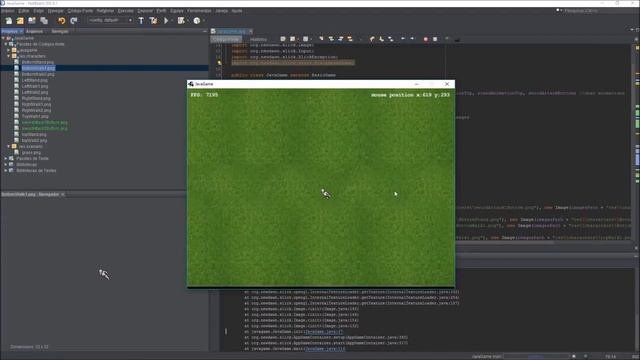
Task: Collapse the JavaGame project node
Action: [3, 38]
